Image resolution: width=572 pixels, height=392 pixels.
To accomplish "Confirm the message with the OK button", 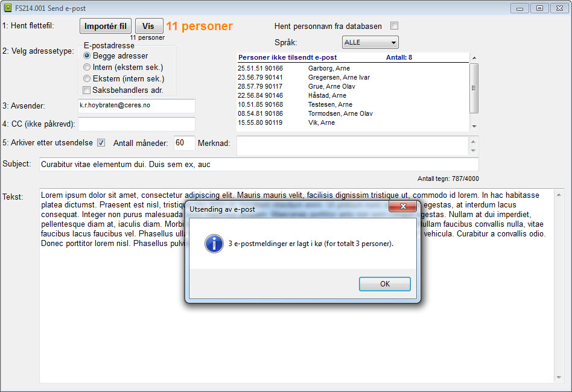I will click(x=385, y=284).
